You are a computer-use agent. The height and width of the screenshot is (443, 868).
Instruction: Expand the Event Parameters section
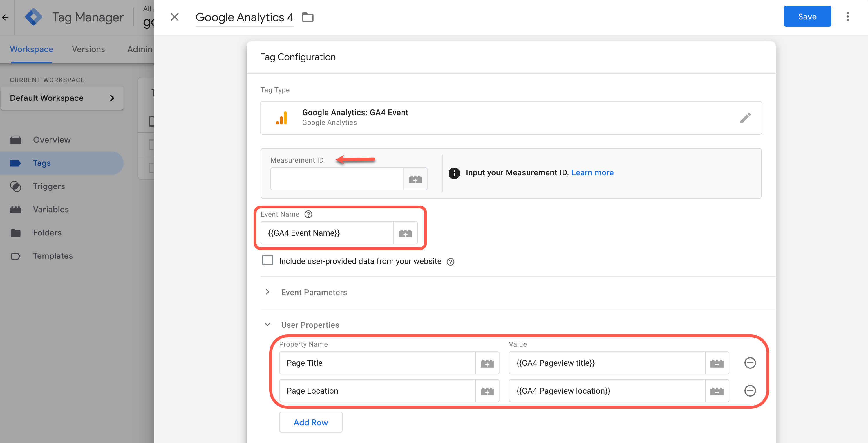[x=268, y=292]
